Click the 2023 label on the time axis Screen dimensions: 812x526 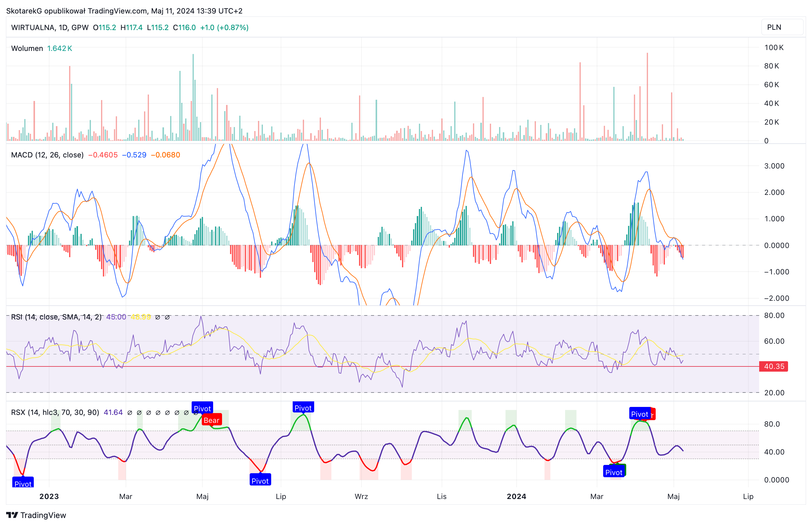tap(49, 496)
